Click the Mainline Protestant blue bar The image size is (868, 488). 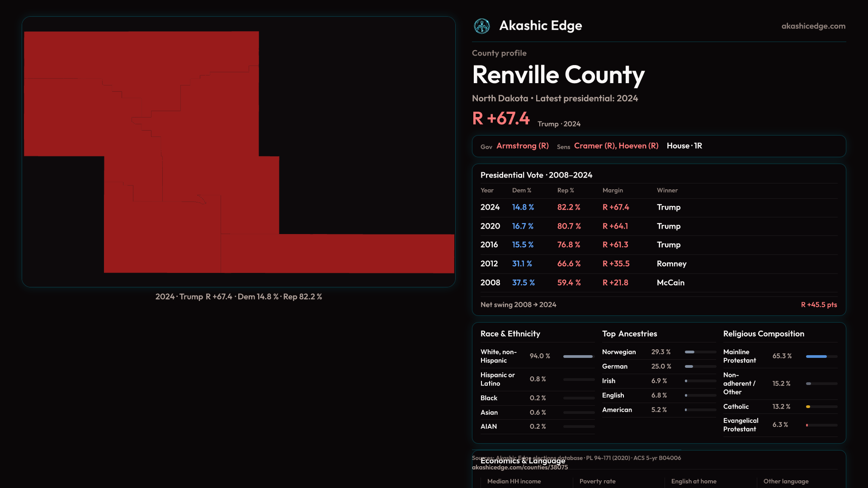click(816, 357)
